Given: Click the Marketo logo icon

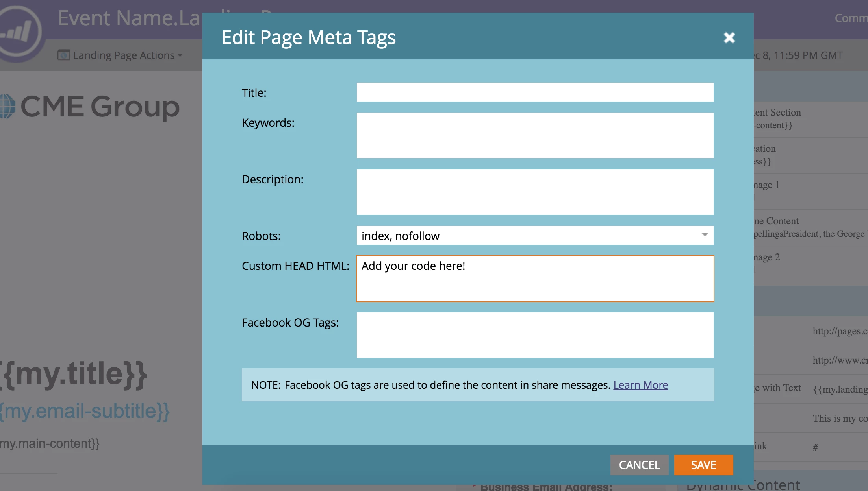Looking at the screenshot, I should (x=19, y=31).
